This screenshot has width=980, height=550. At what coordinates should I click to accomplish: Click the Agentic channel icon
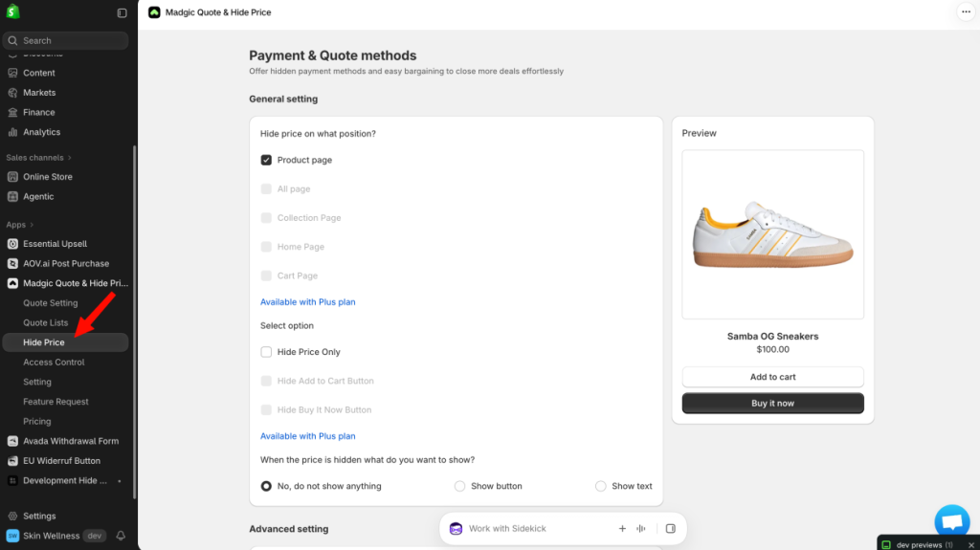(x=12, y=196)
